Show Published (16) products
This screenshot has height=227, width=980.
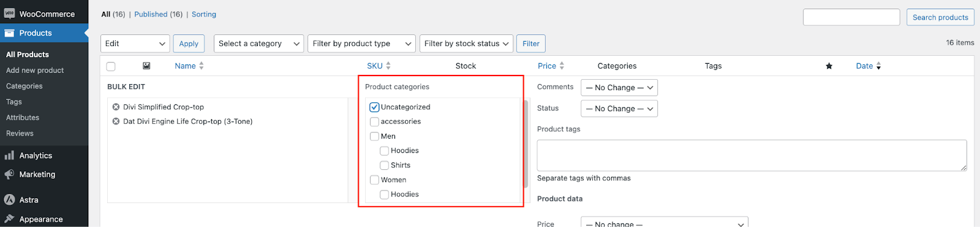(x=159, y=14)
